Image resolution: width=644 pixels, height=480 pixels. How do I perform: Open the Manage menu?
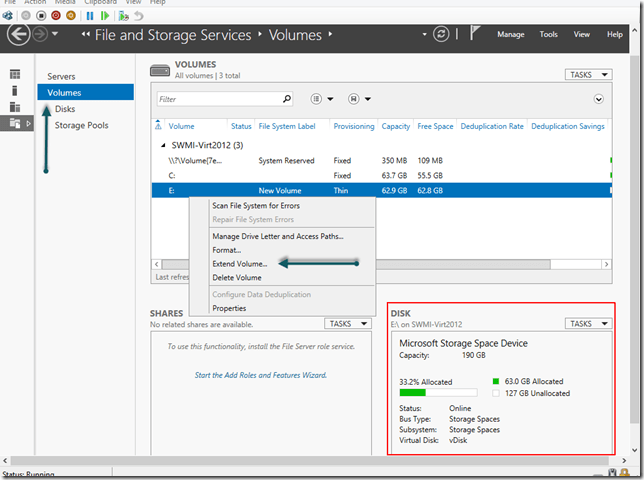510,35
